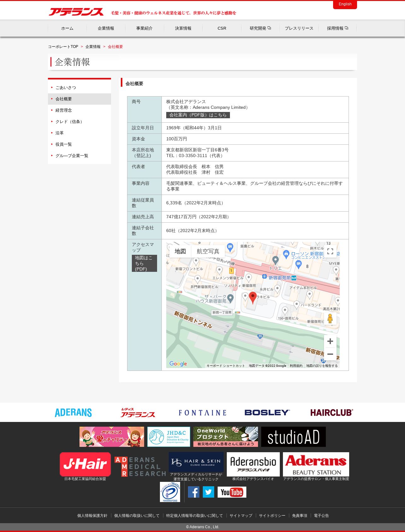Click the Privacy Mark badge icon

click(x=170, y=492)
